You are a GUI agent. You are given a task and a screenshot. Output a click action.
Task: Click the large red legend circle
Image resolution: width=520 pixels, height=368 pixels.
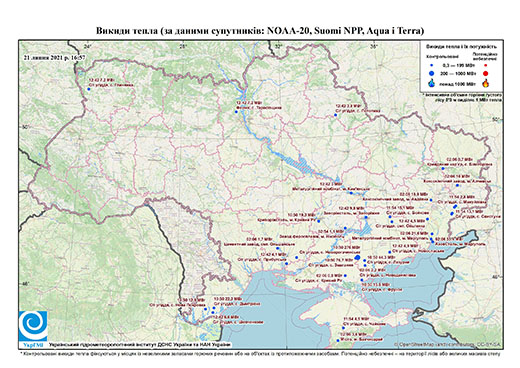[x=486, y=74]
